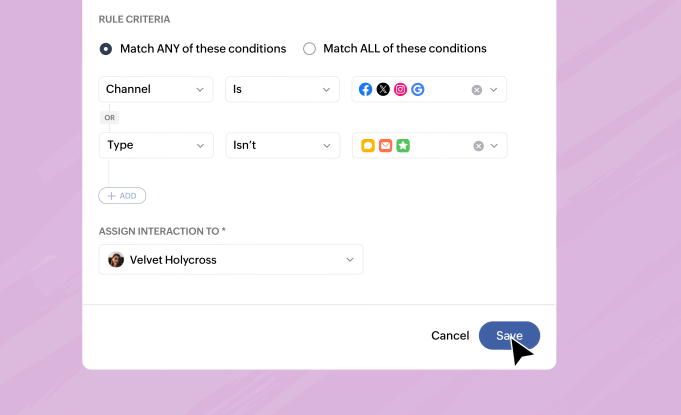Cancel the rule dialog
The image size is (681, 415).
click(450, 336)
